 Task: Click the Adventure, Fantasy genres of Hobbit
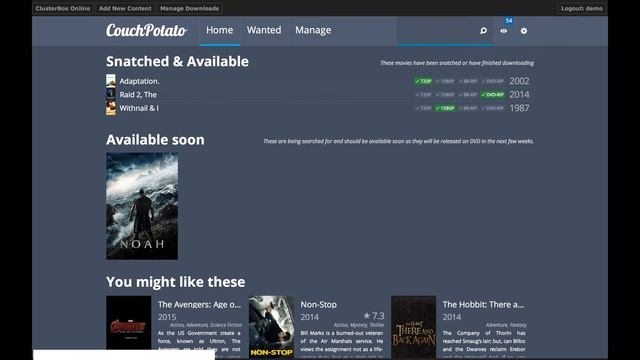point(506,325)
